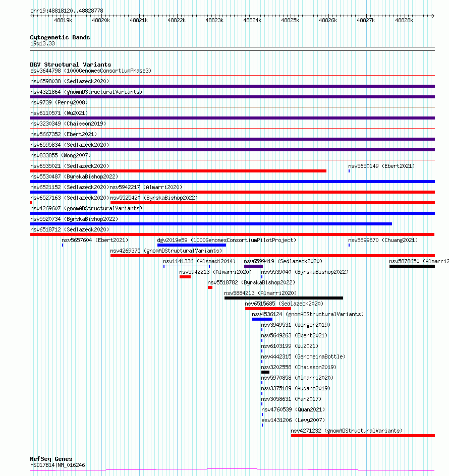Click the black nsv5878650 Almarri bar
Screen dimensions: 449x476
(412, 266)
